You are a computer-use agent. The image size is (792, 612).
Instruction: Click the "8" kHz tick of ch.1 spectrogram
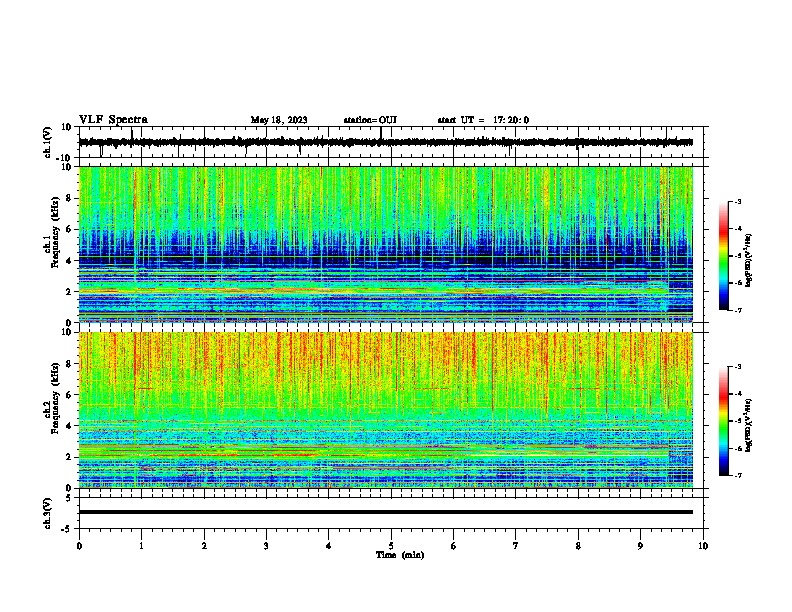[x=69, y=198]
